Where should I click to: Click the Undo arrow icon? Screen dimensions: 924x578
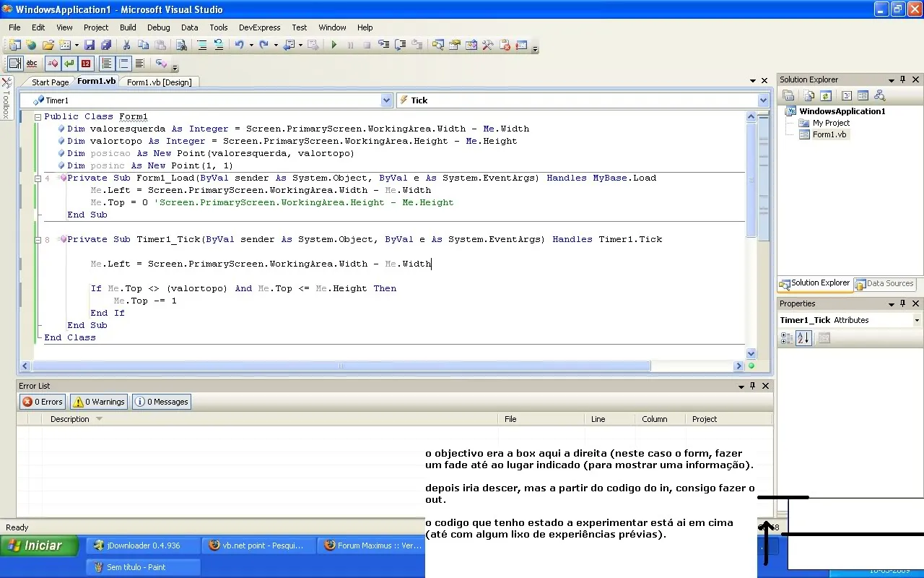pos(239,45)
